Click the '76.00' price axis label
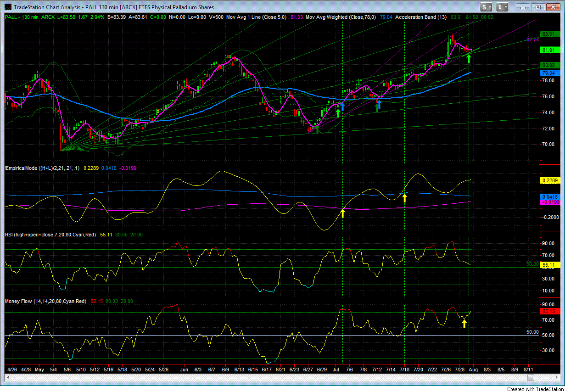The height and width of the screenshot is (392, 565). [x=548, y=96]
